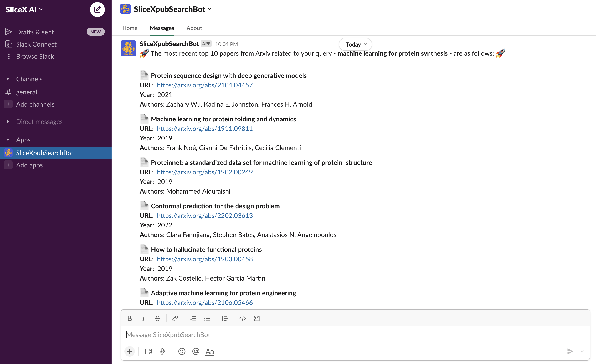Open arxiv link 1903.00458
596x364 pixels.
(205, 259)
